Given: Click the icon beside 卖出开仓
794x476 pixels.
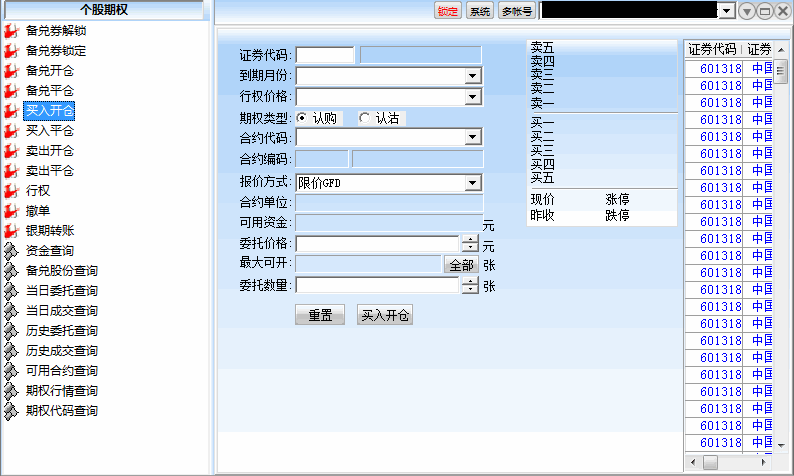Looking at the screenshot, I should point(11,151).
